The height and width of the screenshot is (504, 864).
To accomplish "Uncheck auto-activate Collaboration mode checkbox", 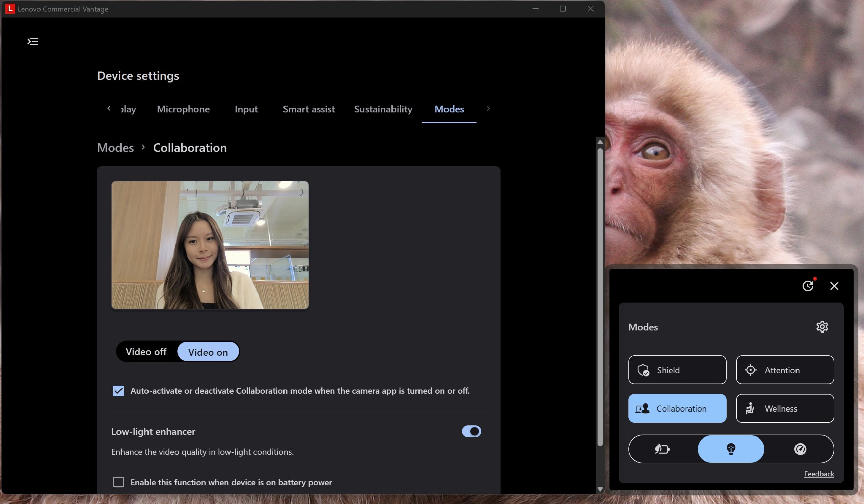I will pos(118,391).
